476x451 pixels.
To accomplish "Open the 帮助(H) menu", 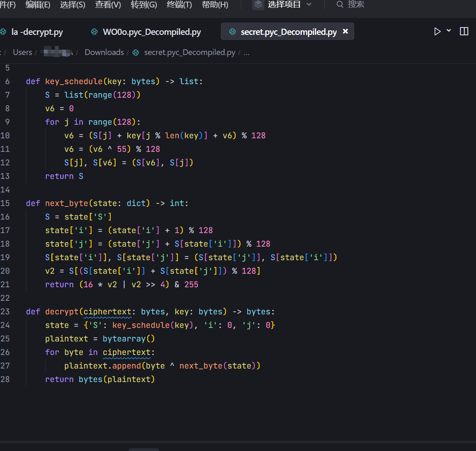I will point(215,5).
